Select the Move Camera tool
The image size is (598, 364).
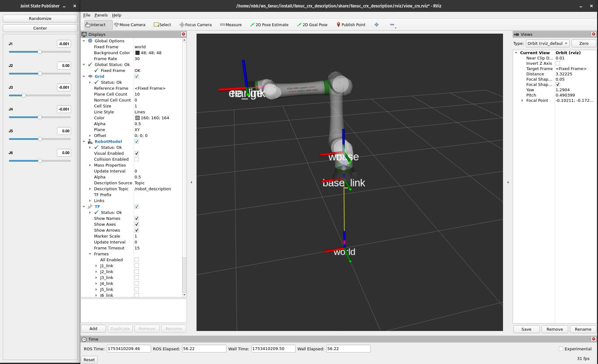tap(130, 25)
